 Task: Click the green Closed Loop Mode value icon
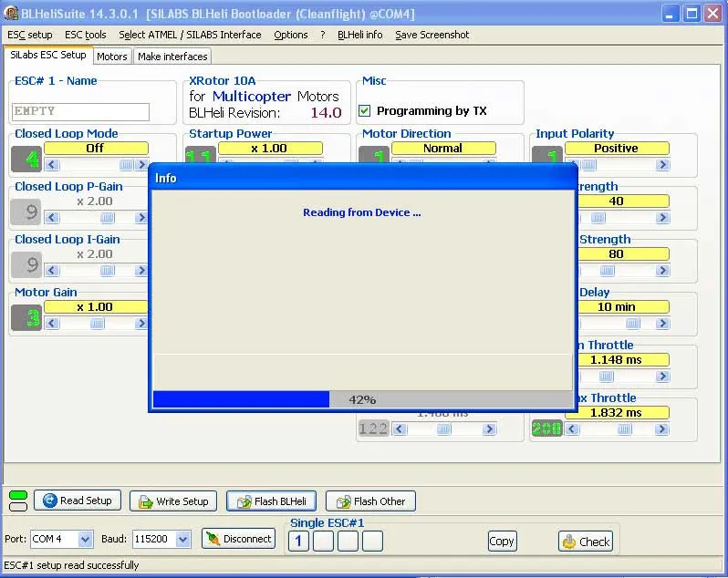26,160
